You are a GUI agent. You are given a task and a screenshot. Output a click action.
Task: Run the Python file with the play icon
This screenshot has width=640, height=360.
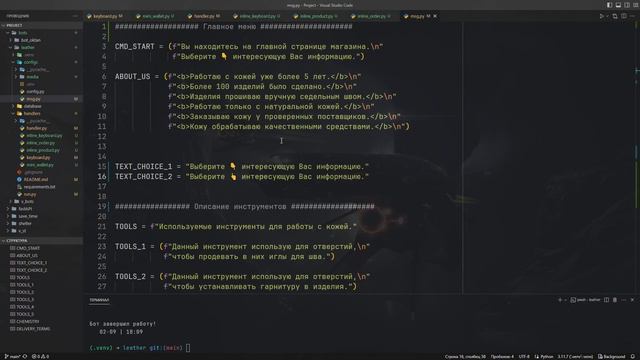pyautogui.click(x=602, y=16)
